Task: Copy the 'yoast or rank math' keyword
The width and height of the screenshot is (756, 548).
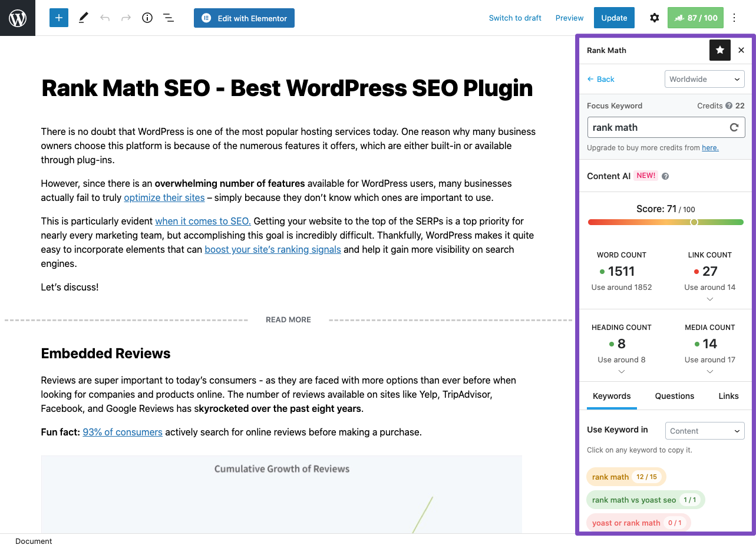Action: point(638,523)
